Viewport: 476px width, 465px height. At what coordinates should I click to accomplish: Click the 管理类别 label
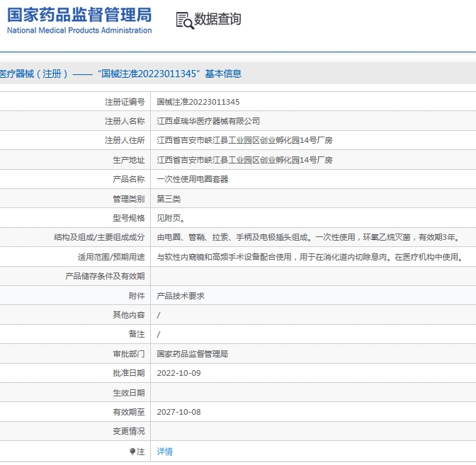coord(129,199)
